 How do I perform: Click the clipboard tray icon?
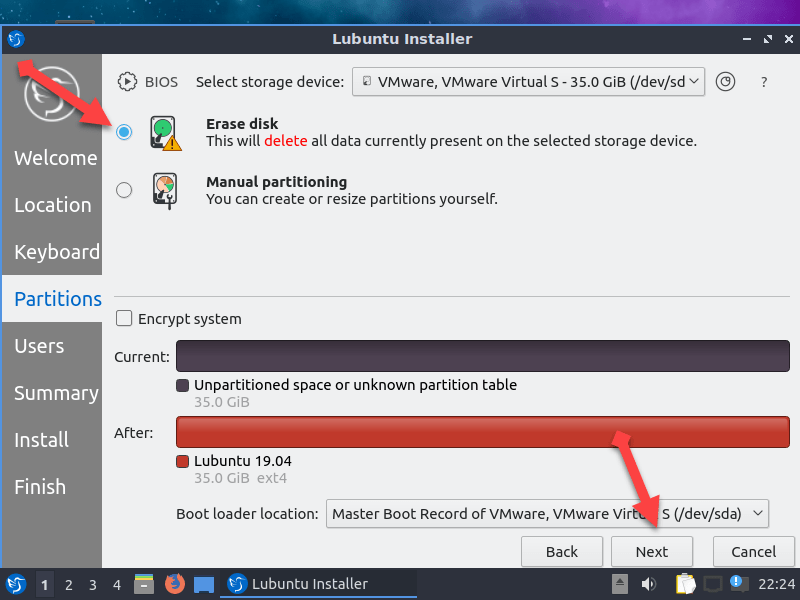[x=685, y=584]
